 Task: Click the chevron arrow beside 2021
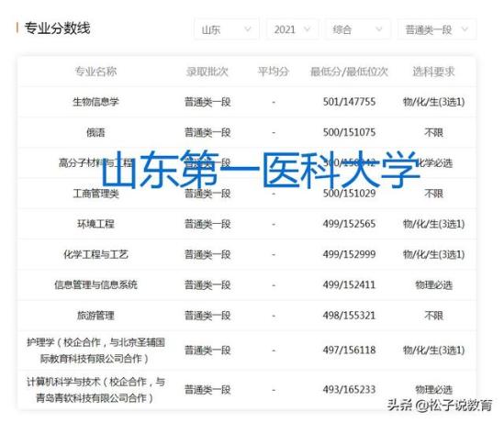click(307, 29)
